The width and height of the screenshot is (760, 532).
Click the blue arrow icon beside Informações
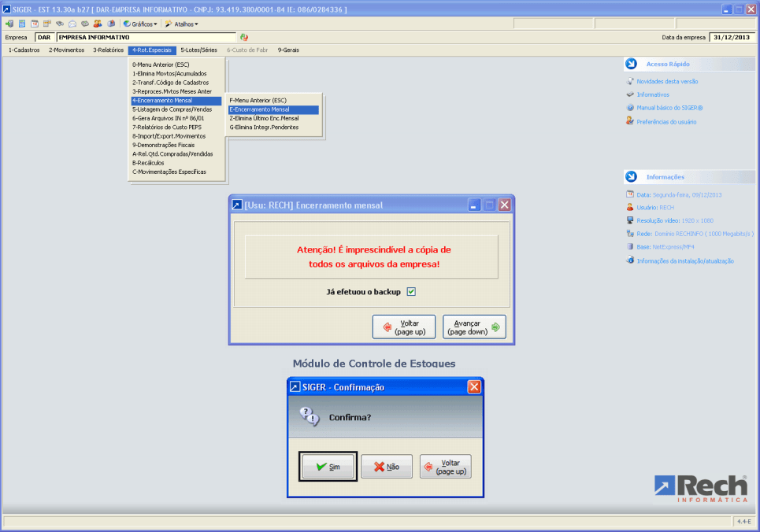(631, 177)
